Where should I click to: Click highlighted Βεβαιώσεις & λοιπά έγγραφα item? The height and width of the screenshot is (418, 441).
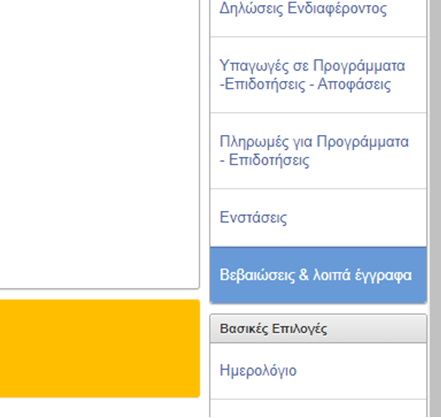pos(318,275)
